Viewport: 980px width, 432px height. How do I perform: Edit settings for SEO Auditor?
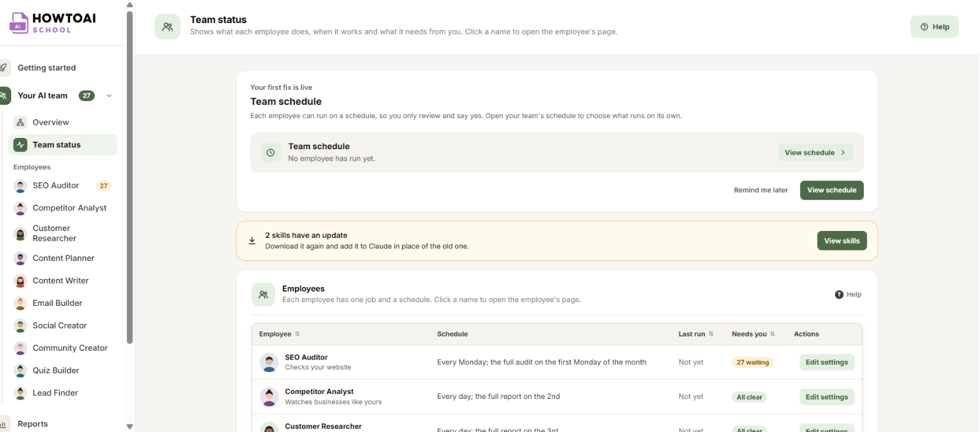[x=827, y=362]
